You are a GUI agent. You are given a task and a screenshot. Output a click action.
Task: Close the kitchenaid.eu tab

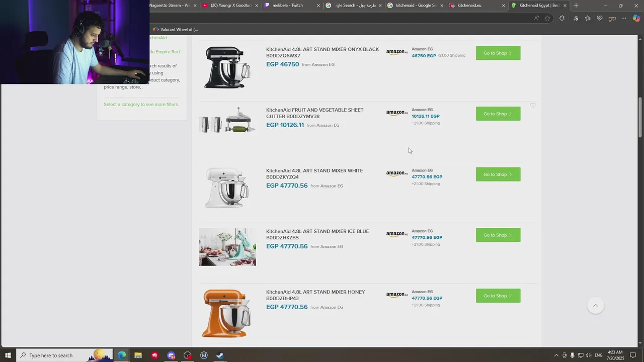[x=504, y=6]
